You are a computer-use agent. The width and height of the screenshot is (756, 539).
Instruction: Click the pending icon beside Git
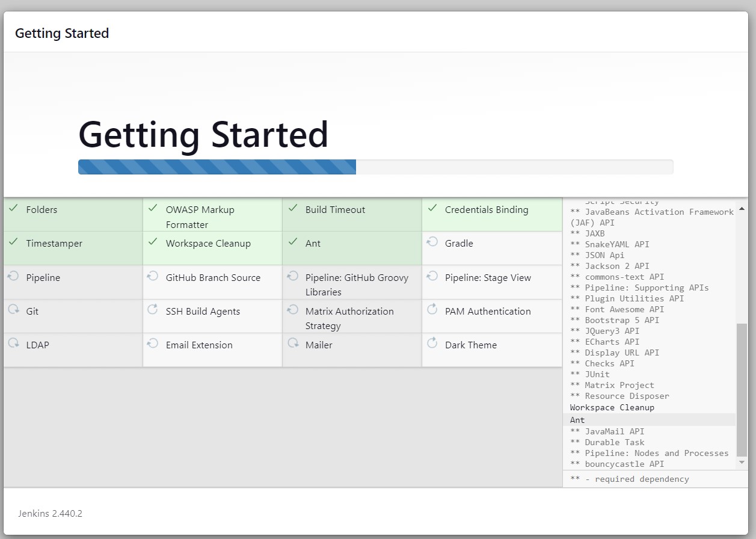[x=13, y=310]
